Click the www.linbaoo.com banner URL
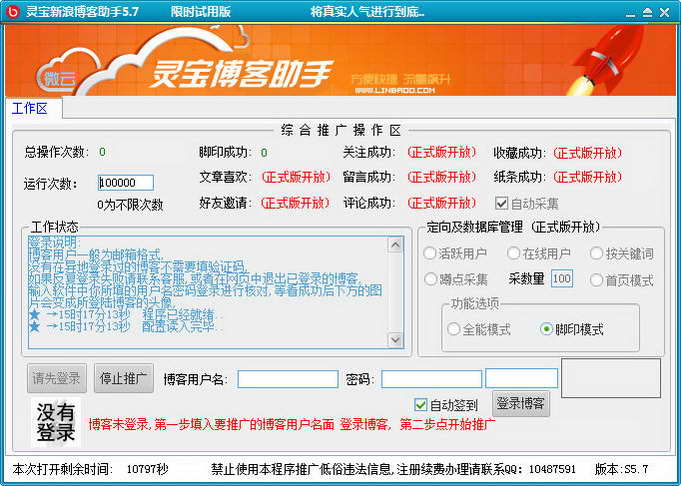 pos(394,90)
